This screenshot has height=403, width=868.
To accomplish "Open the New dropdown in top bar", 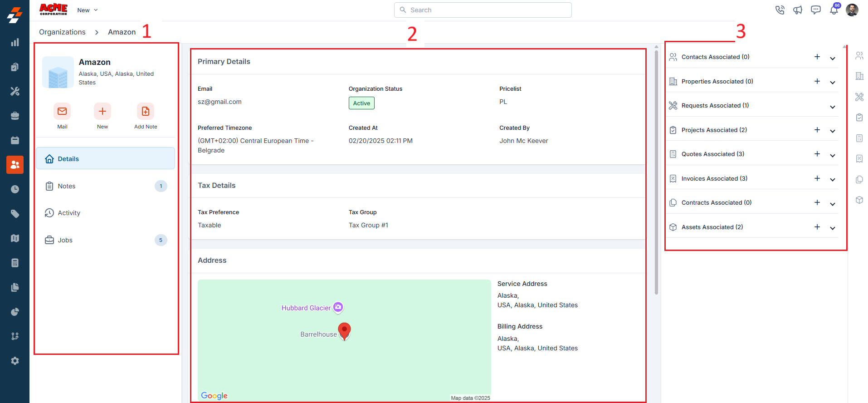I will 88,10.
